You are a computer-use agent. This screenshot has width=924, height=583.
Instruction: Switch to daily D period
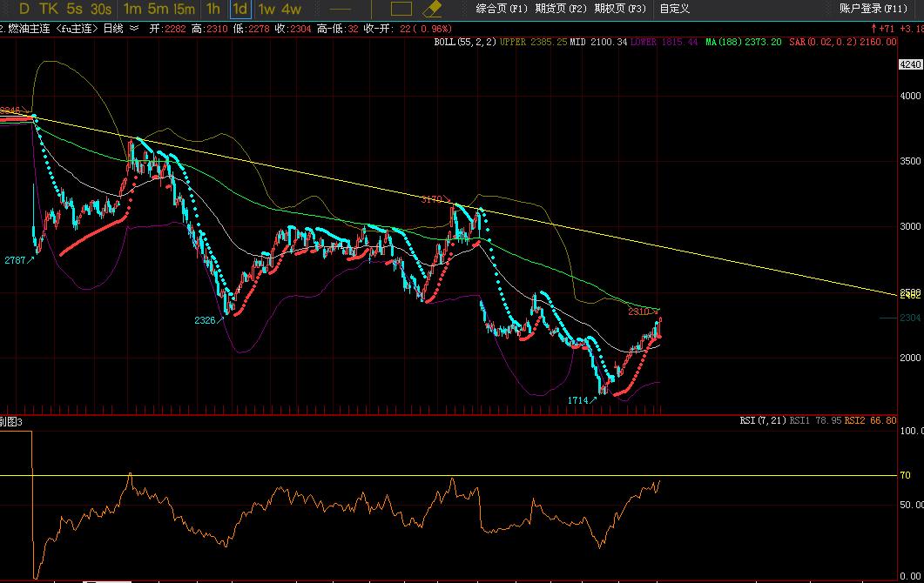[24, 9]
